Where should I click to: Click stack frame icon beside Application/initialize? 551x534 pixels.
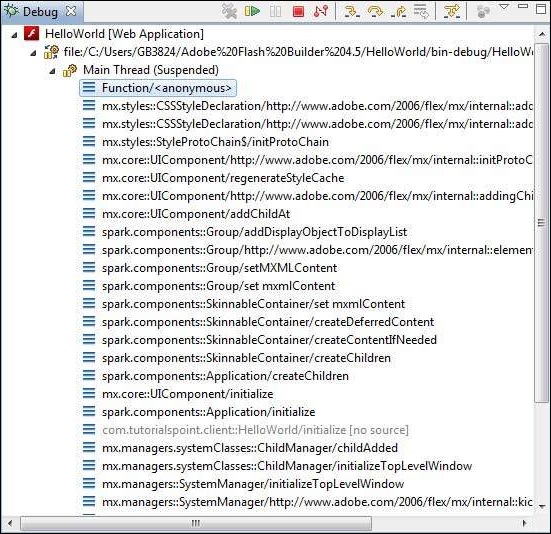click(x=89, y=411)
